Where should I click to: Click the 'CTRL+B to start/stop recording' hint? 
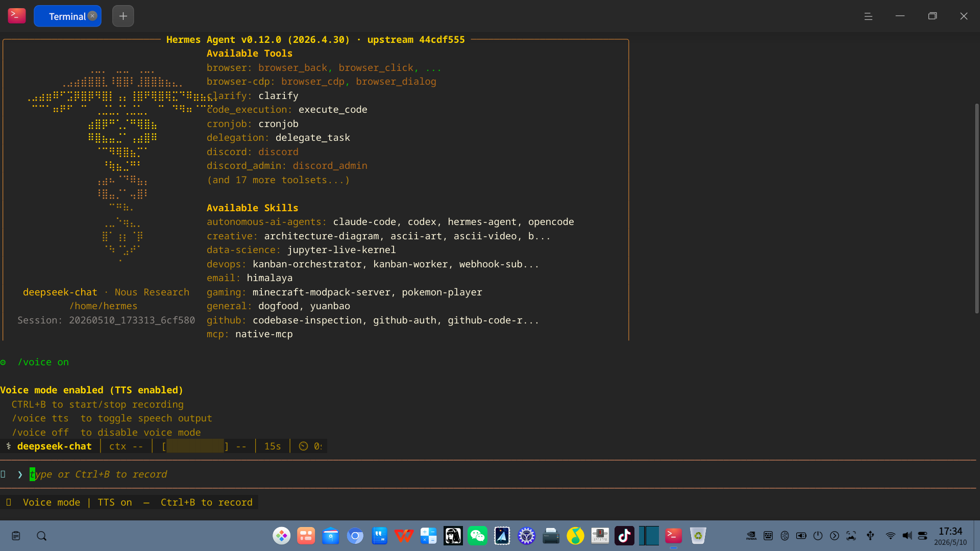[97, 405]
